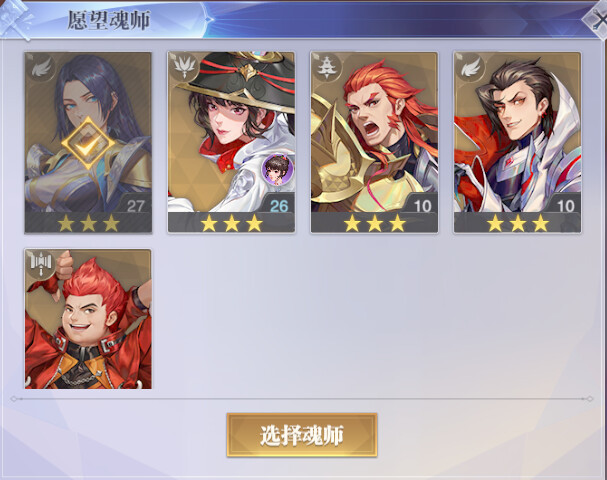
Task: Click the 选择魂师 button
Action: click(302, 435)
